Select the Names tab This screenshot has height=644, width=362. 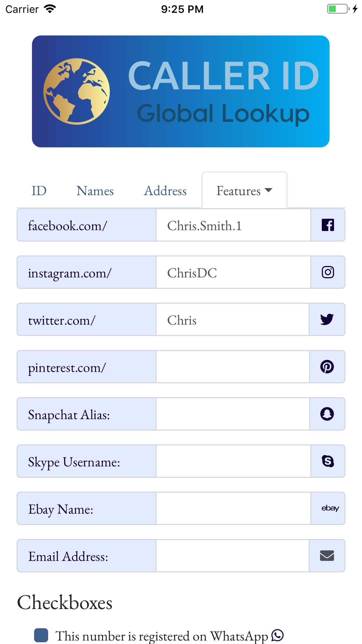click(x=95, y=190)
